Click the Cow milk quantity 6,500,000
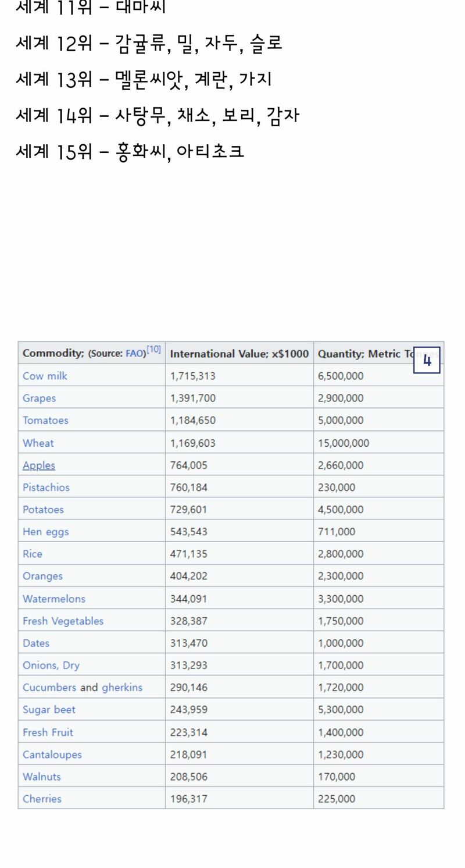This screenshot has width=465, height=868. click(341, 376)
